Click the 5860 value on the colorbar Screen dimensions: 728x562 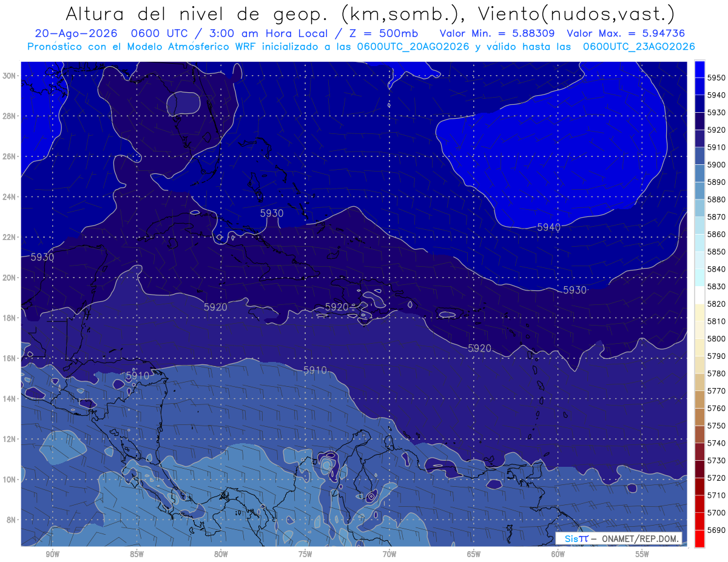pyautogui.click(x=716, y=234)
